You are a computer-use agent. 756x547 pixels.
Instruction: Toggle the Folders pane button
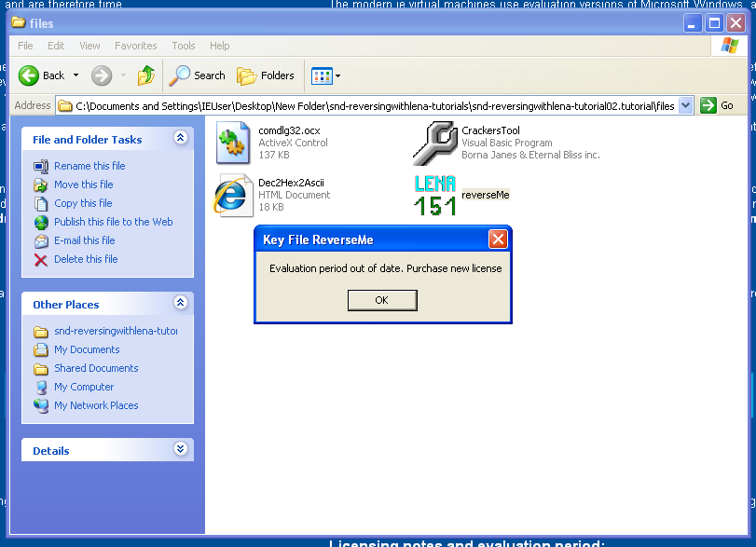[x=266, y=75]
